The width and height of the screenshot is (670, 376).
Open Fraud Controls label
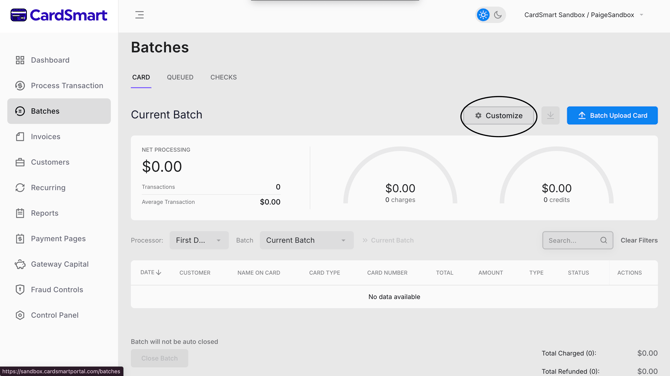click(57, 290)
